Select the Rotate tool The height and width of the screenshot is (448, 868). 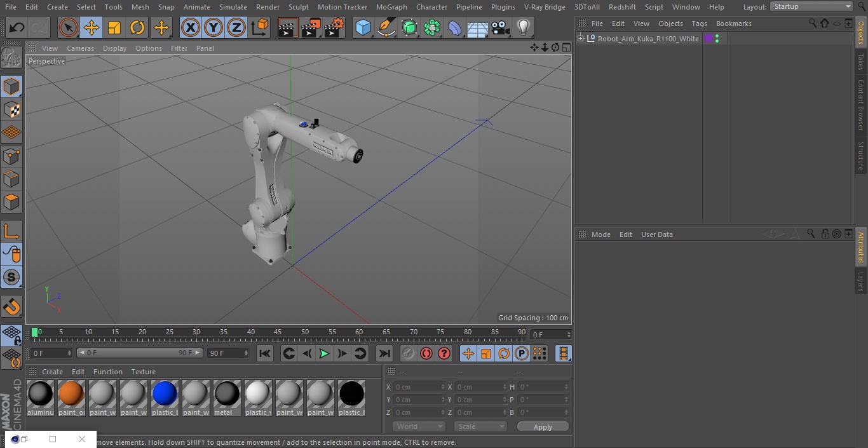pyautogui.click(x=137, y=27)
